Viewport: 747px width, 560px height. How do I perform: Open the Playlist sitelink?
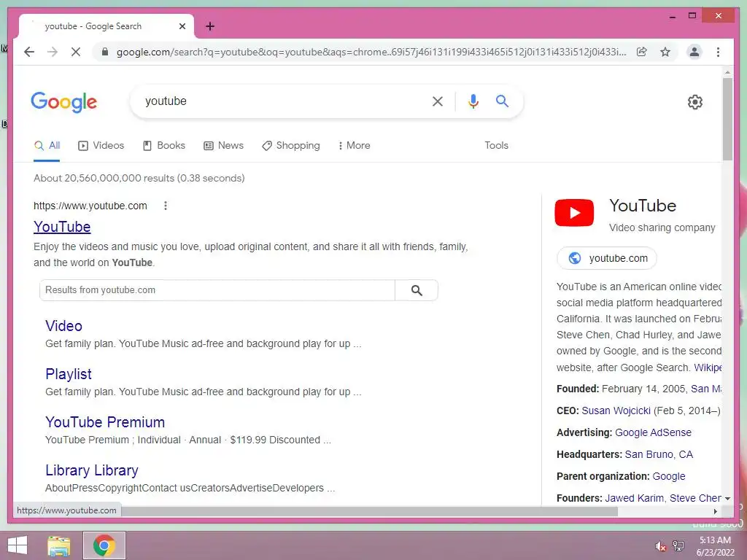coord(69,374)
